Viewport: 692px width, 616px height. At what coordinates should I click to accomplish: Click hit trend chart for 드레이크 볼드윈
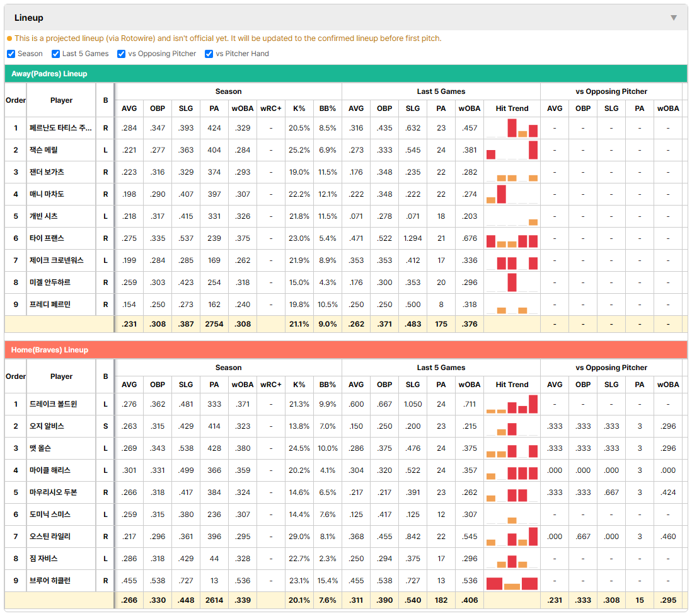click(512, 404)
